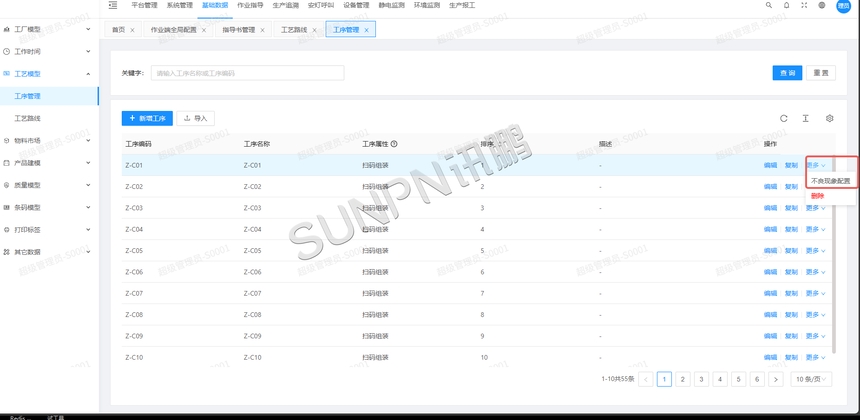Go to page 6 in pagination

click(757, 379)
